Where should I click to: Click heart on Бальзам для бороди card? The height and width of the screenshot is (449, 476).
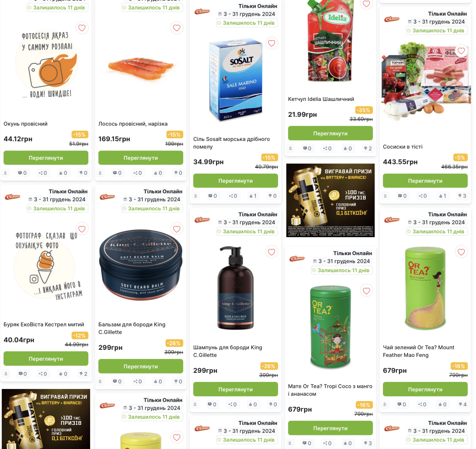click(x=177, y=229)
